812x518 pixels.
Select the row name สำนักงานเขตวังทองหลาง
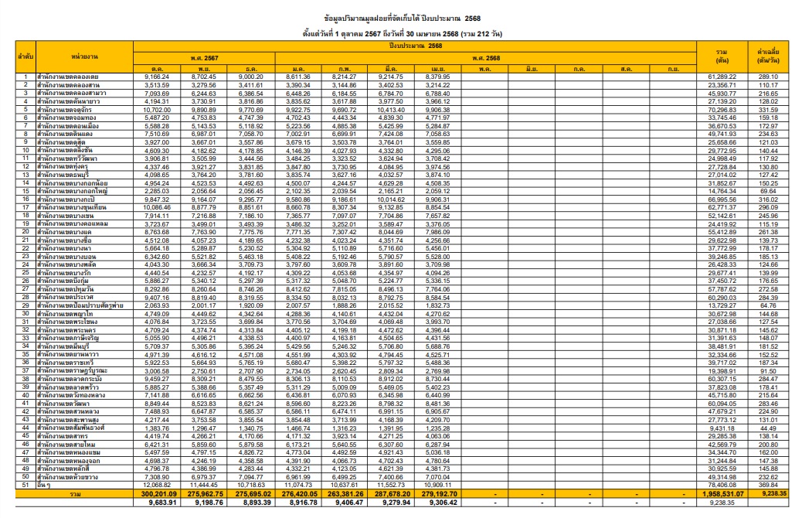pyautogui.click(x=71, y=395)
